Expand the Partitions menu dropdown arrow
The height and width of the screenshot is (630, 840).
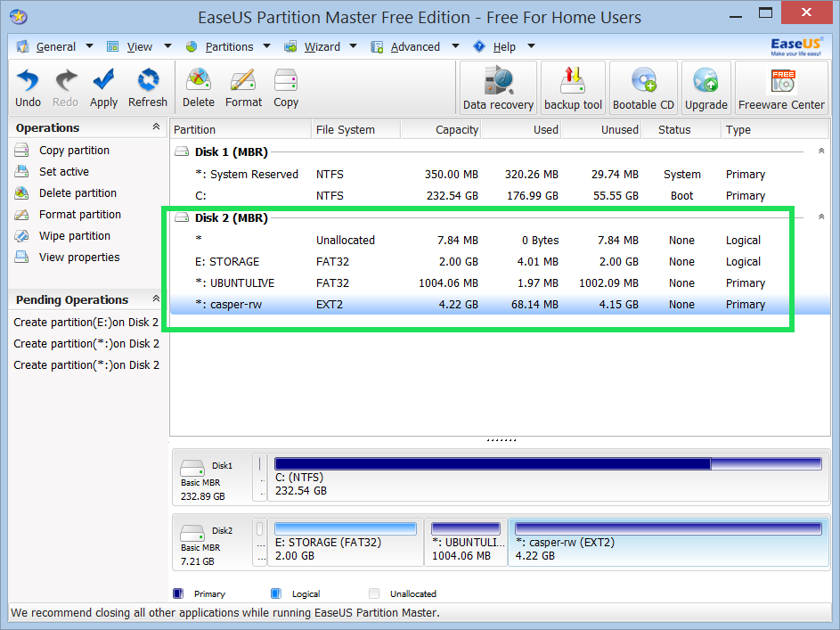click(266, 46)
